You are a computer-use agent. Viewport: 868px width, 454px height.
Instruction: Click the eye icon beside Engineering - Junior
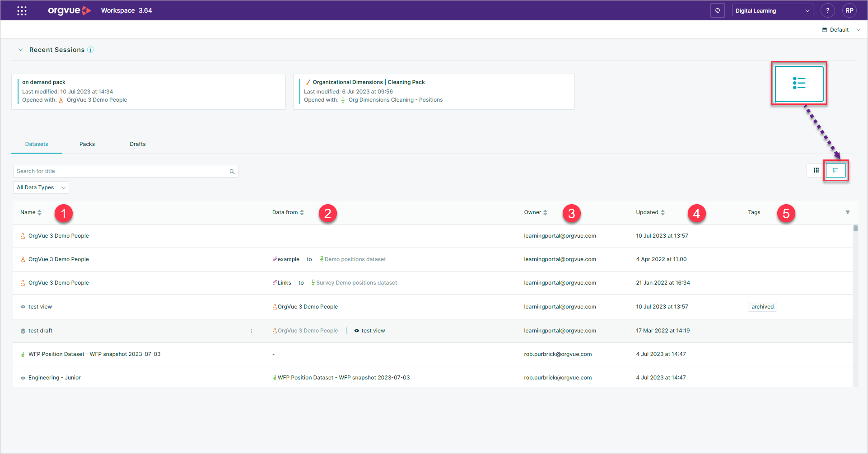point(23,378)
